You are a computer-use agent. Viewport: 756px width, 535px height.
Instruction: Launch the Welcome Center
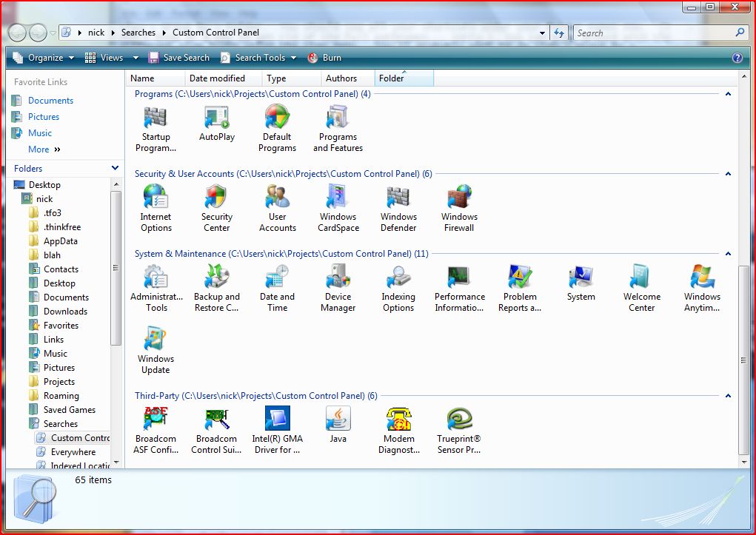tap(641, 289)
